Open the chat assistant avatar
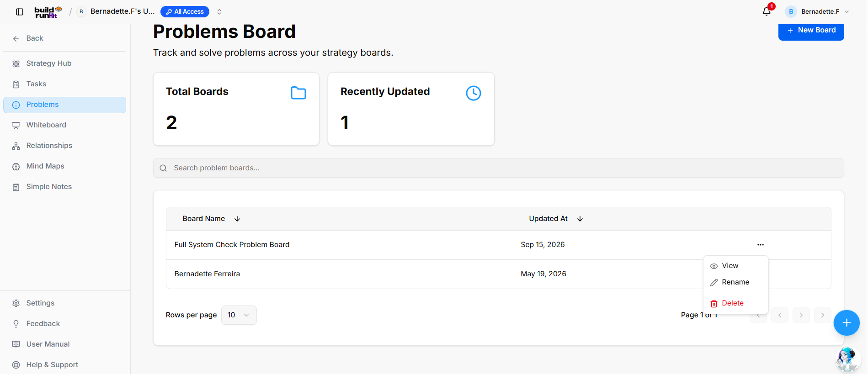The height and width of the screenshot is (374, 868). pos(847,359)
